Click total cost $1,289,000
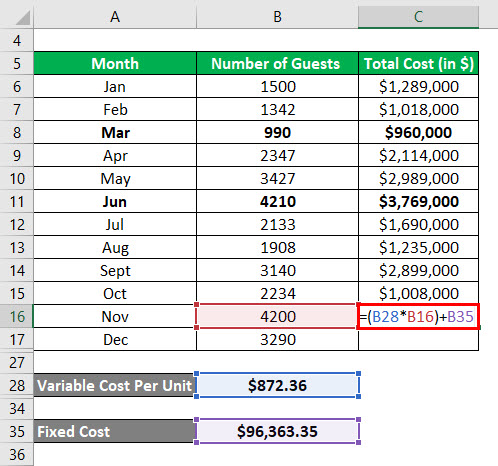The image size is (498, 466). (x=418, y=86)
